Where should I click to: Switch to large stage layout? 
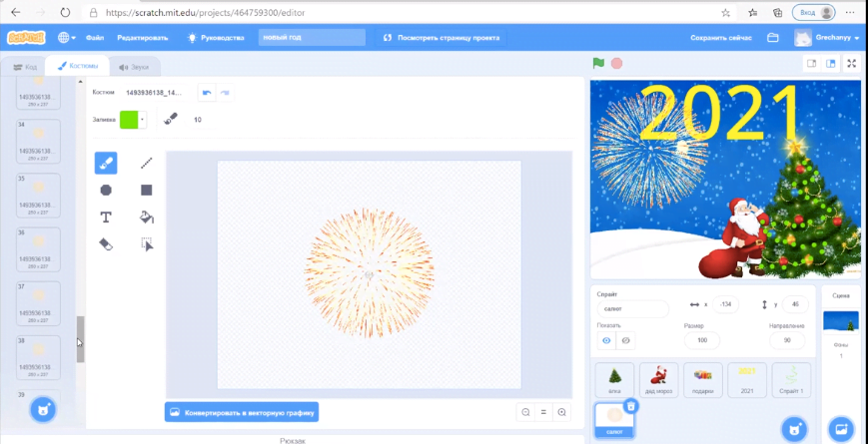pos(830,64)
